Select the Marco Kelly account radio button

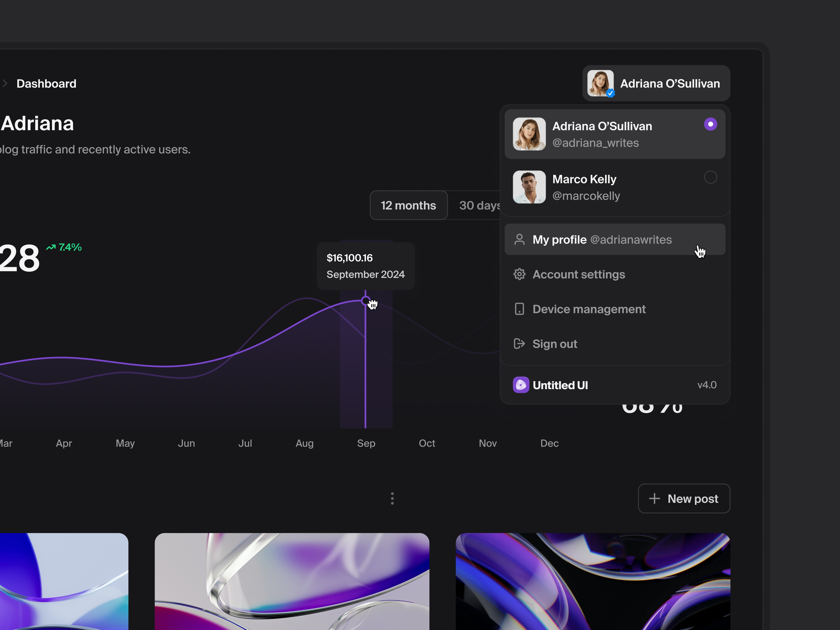click(x=710, y=177)
